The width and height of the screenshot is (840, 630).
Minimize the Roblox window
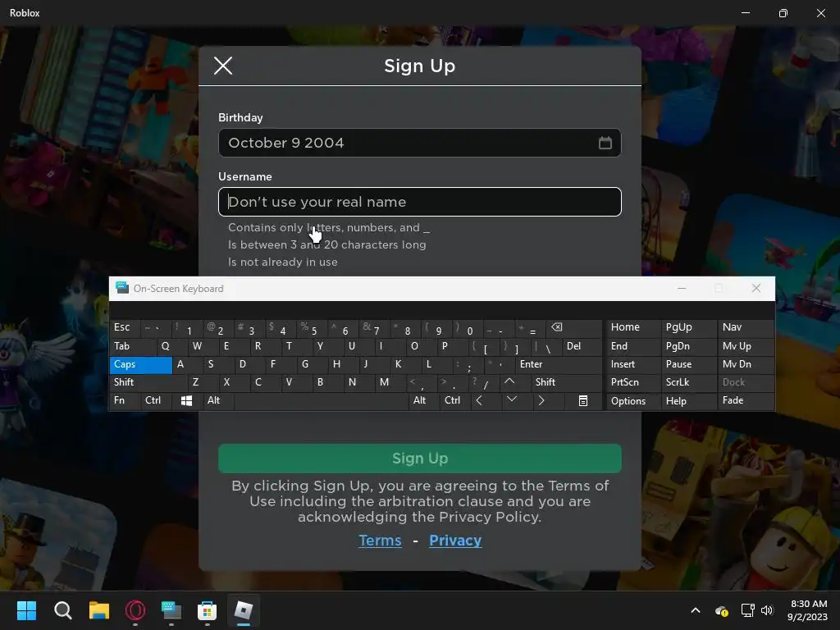pos(746,13)
